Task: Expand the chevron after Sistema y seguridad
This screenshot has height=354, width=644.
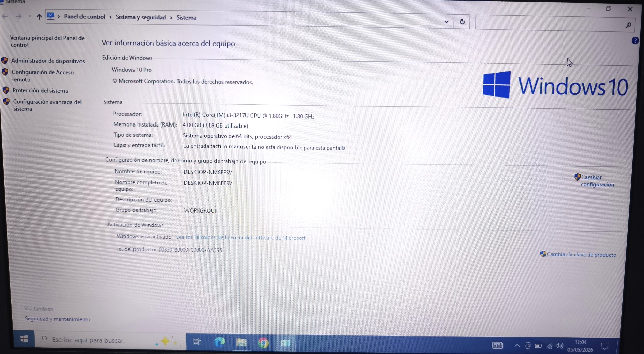Action: tap(171, 17)
